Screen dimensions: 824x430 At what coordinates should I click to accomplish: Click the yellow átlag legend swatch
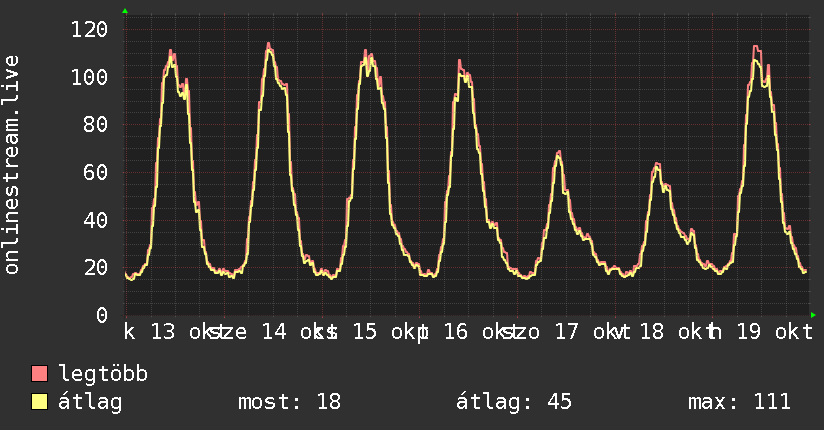click(x=39, y=401)
